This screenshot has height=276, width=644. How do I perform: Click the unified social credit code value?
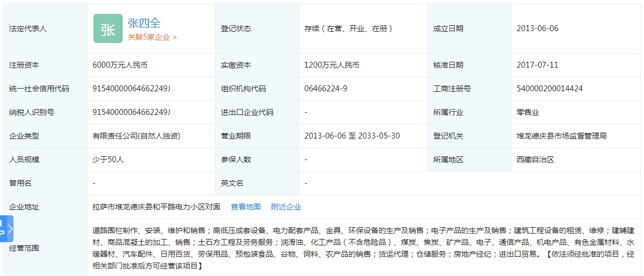131,89
